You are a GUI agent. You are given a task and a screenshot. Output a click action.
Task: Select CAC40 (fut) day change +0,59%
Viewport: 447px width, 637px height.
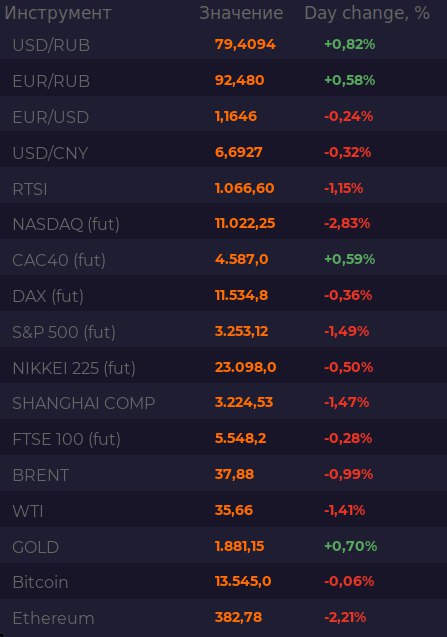click(x=349, y=259)
